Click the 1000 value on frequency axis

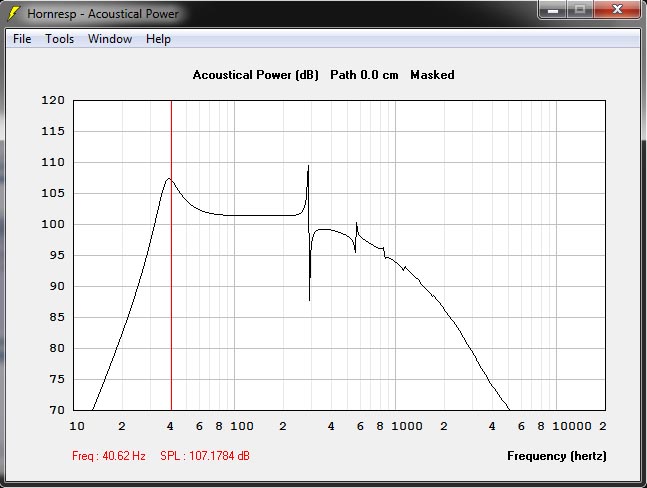pos(406,426)
